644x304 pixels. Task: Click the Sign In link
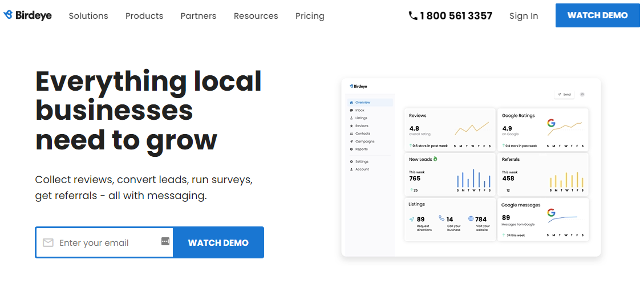pyautogui.click(x=524, y=16)
